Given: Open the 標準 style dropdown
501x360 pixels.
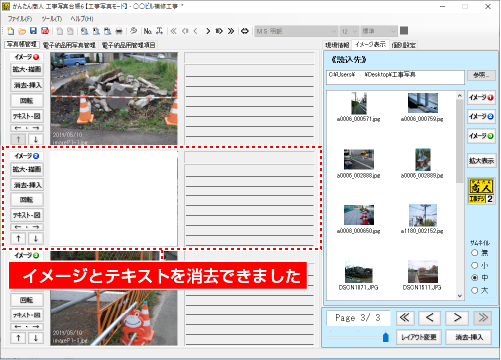Looking at the screenshot, I should pos(379,31).
